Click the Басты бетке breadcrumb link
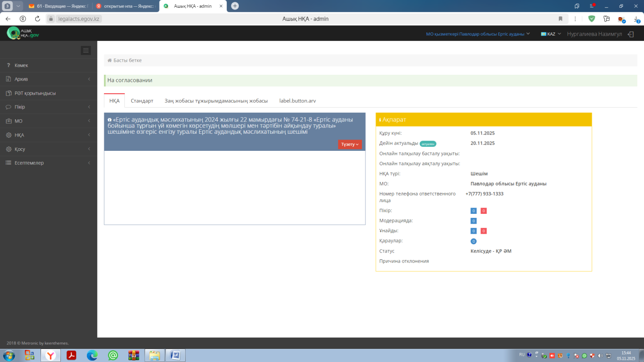Screen dimensions: 644x362 (128, 60)
